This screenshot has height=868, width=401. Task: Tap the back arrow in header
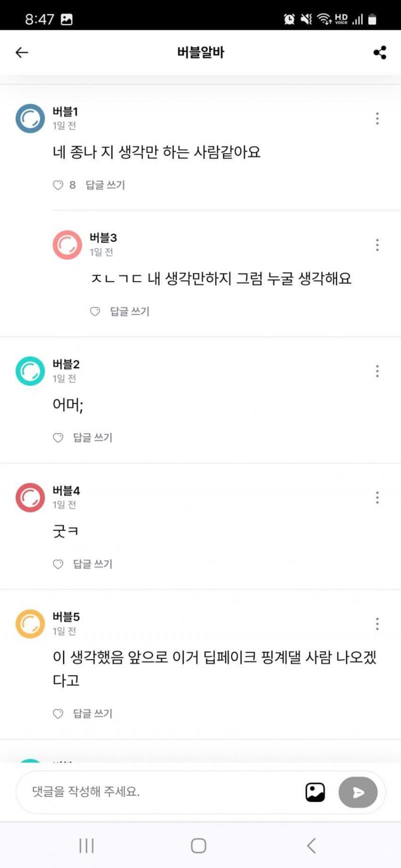point(22,52)
